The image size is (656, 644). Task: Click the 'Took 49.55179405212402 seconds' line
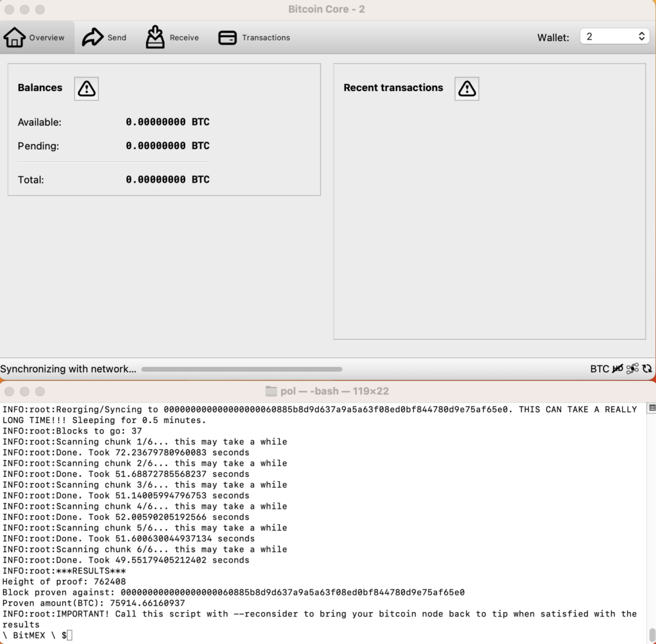pos(126,560)
